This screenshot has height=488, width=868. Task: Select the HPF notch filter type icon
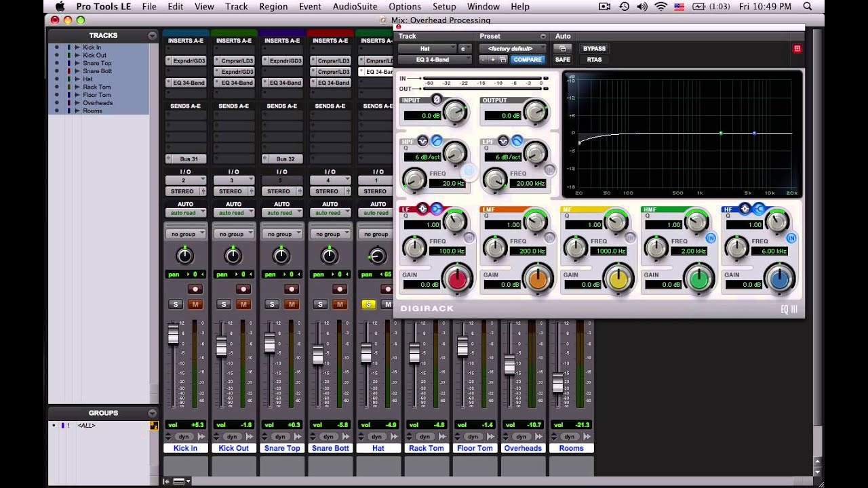click(x=423, y=141)
